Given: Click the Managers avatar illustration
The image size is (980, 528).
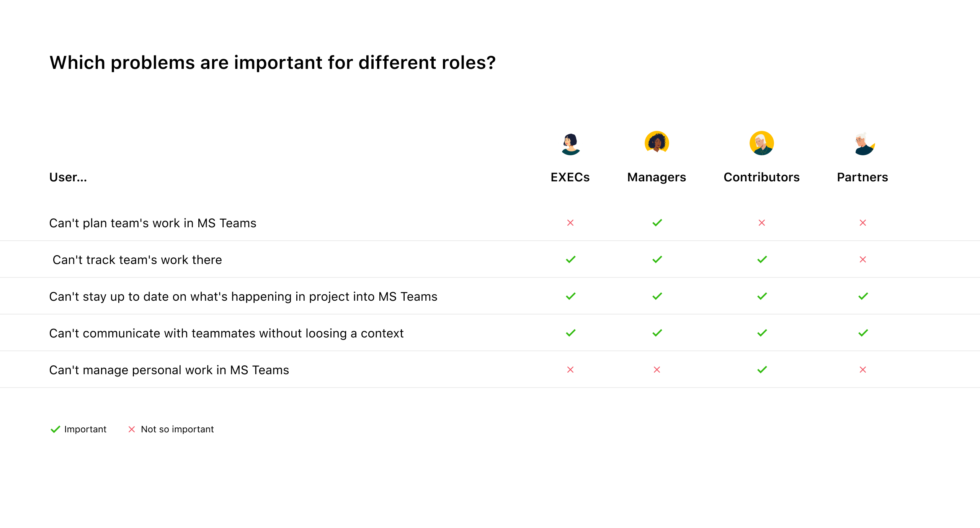Looking at the screenshot, I should (657, 142).
